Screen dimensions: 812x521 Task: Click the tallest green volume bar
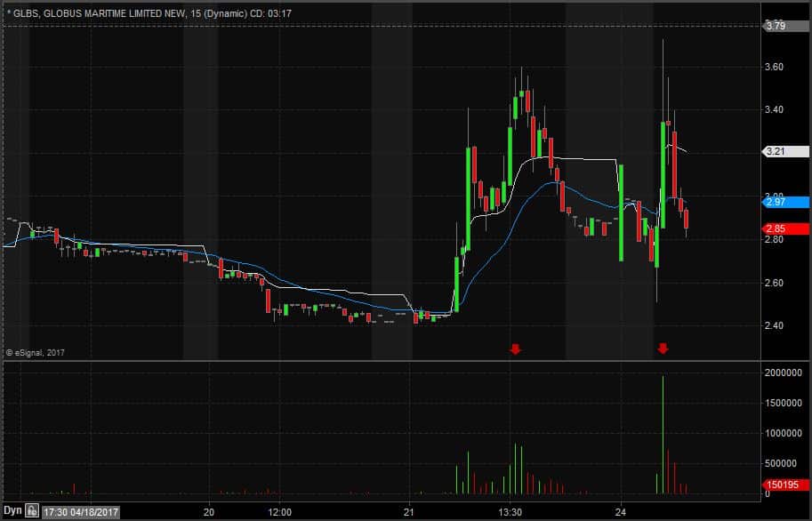pyautogui.click(x=663, y=435)
